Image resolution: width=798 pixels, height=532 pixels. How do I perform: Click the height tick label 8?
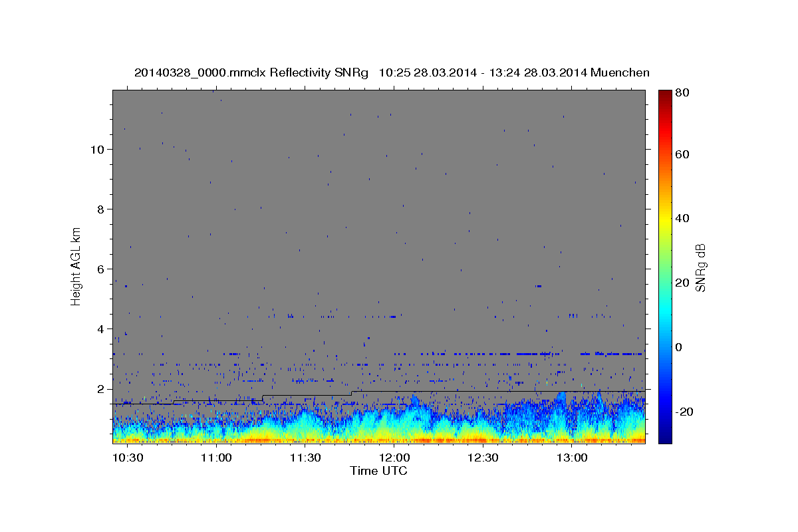click(101, 209)
